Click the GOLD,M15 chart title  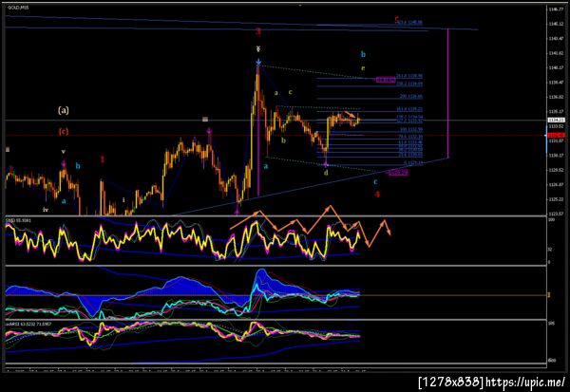(18, 7)
